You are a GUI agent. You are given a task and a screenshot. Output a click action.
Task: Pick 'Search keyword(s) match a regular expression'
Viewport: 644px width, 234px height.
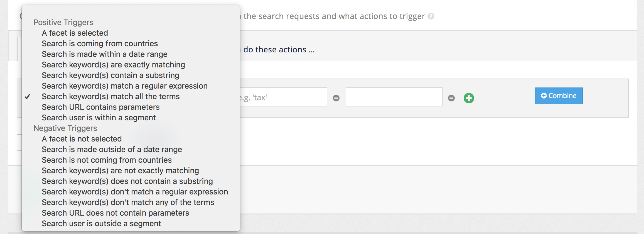124,86
